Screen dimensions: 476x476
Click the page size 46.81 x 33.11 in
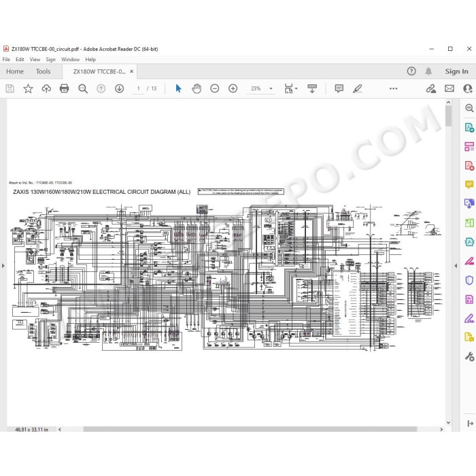31,429
